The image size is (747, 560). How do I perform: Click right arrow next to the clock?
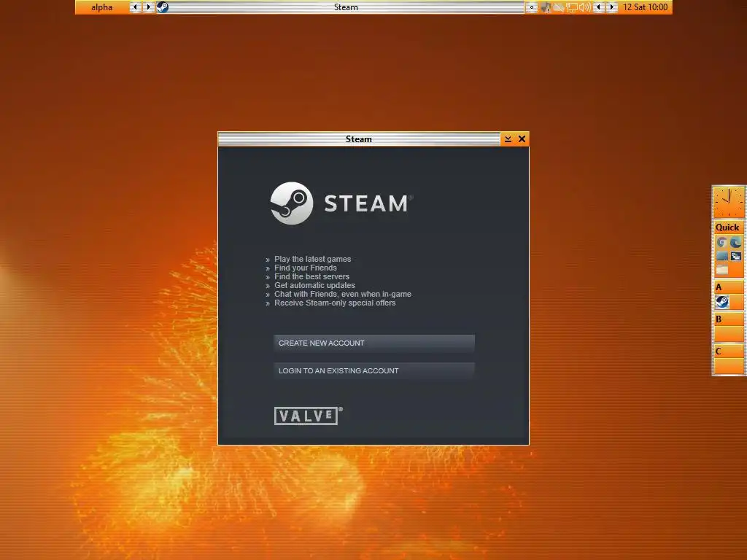[612, 7]
